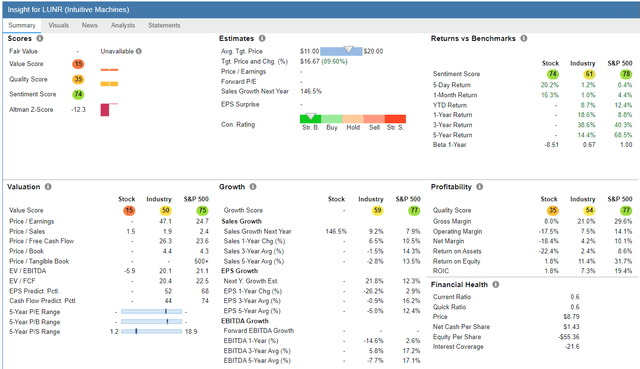Open the Statements tab

[x=164, y=25]
